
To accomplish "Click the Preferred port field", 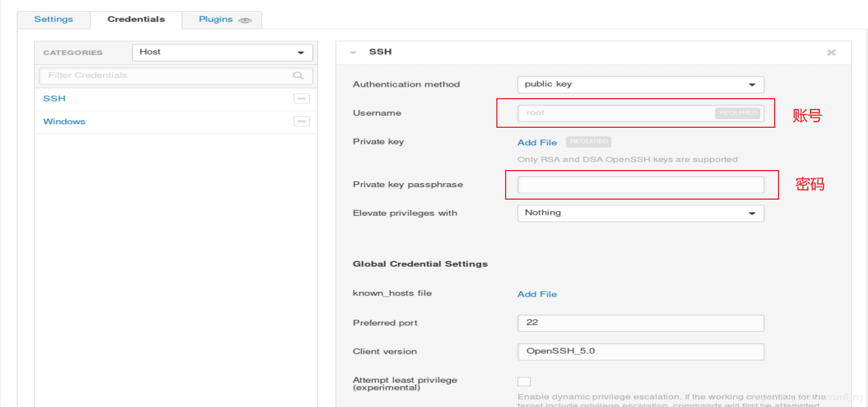I will pyautogui.click(x=641, y=323).
